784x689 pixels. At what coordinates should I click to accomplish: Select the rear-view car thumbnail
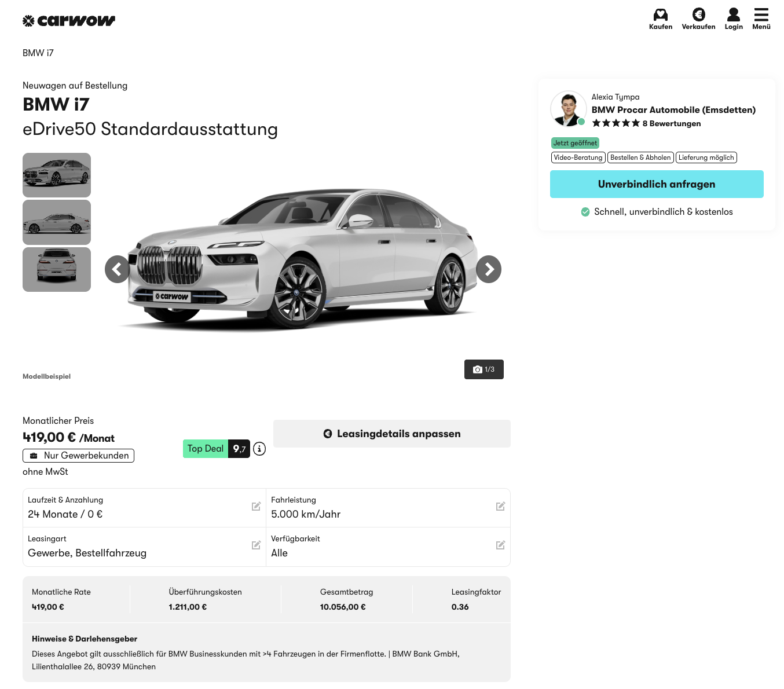tap(57, 269)
